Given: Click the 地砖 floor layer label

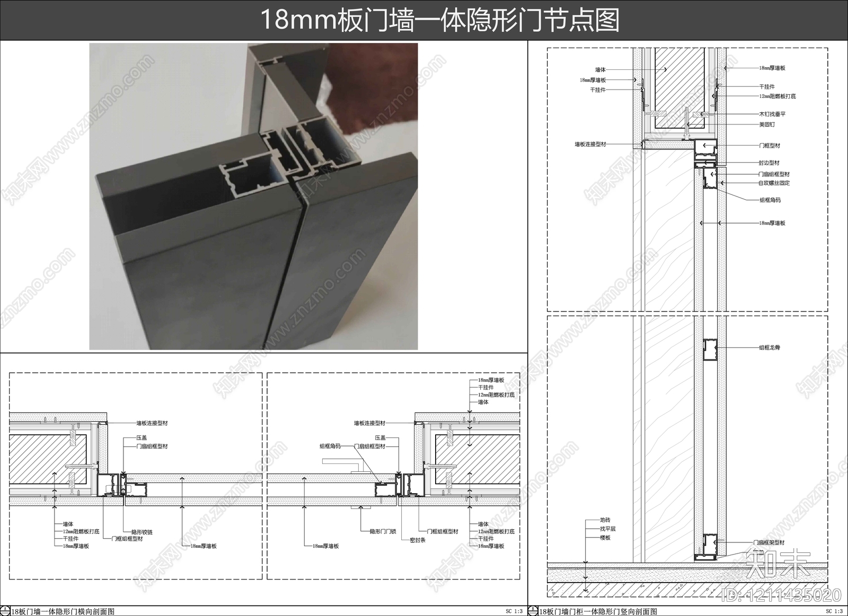Looking at the screenshot, I should click(x=605, y=520).
